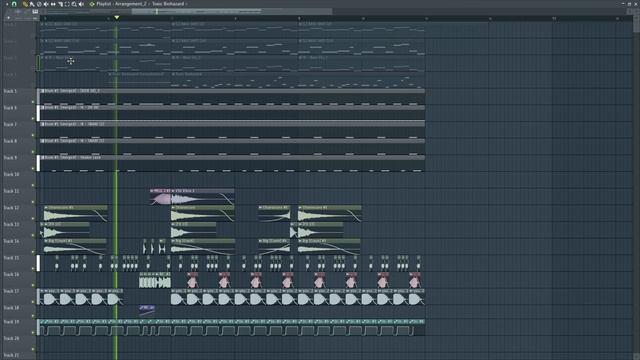Viewport: 640px width, 360px height.
Task: Open the clip menu of Track 6 pattern
Action: tap(42, 108)
